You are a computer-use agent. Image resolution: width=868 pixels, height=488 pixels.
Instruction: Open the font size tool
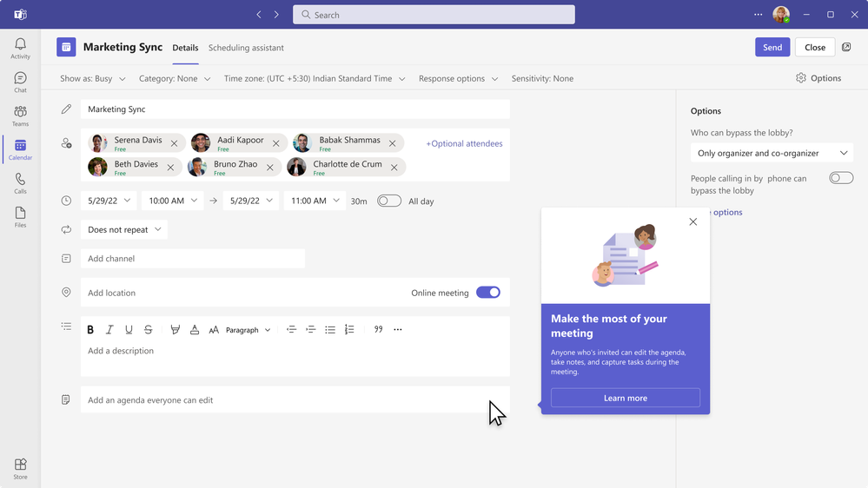tap(214, 330)
